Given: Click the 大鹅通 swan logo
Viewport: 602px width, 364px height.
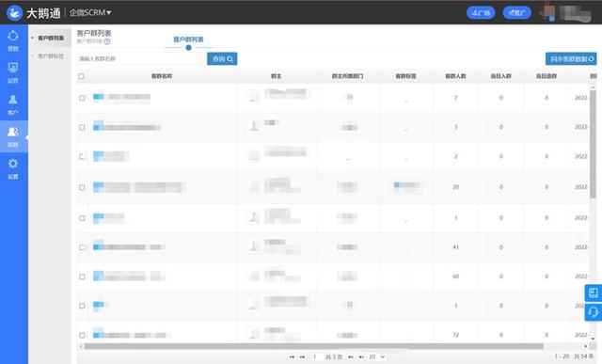Looking at the screenshot, I should point(15,12).
